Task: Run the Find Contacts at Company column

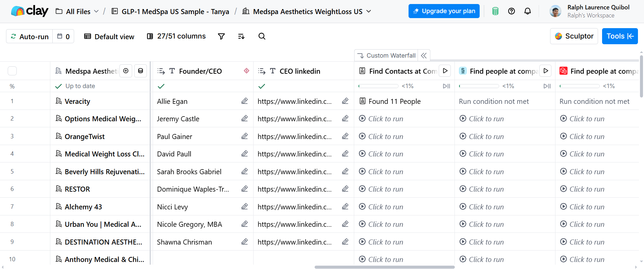Action: pos(445,71)
